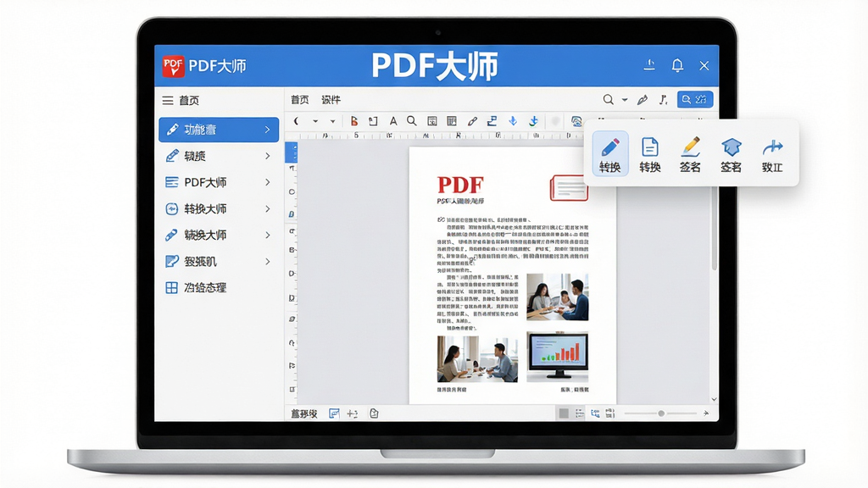868x488 pixels.
Task: Expand the chevron on the highlighted sidebar row
Action: pyautogui.click(x=267, y=130)
